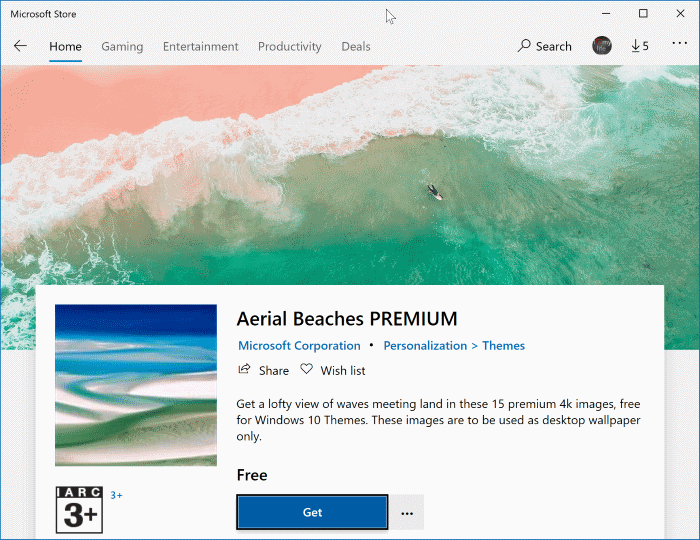Click the Get button
The height and width of the screenshot is (540, 700).
(x=312, y=512)
